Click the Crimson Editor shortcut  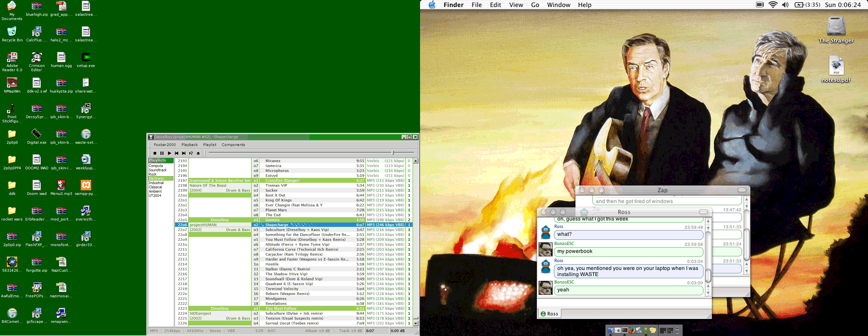click(37, 62)
